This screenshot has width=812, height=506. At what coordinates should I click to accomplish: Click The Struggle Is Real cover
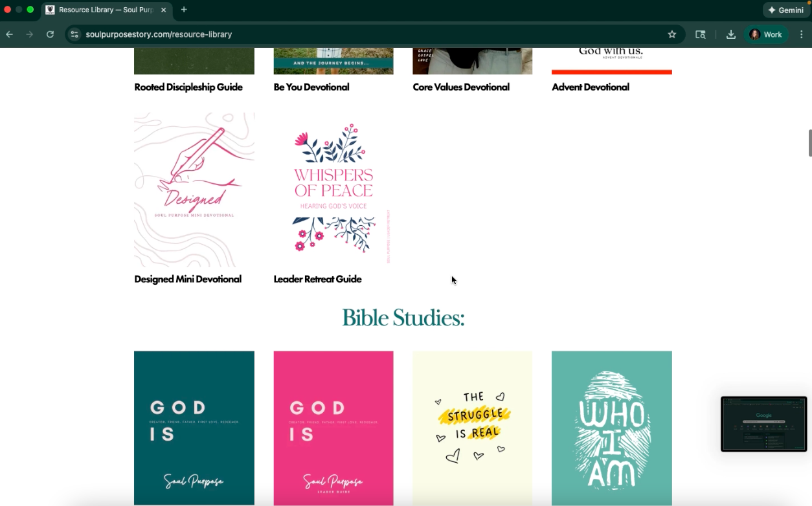473,428
